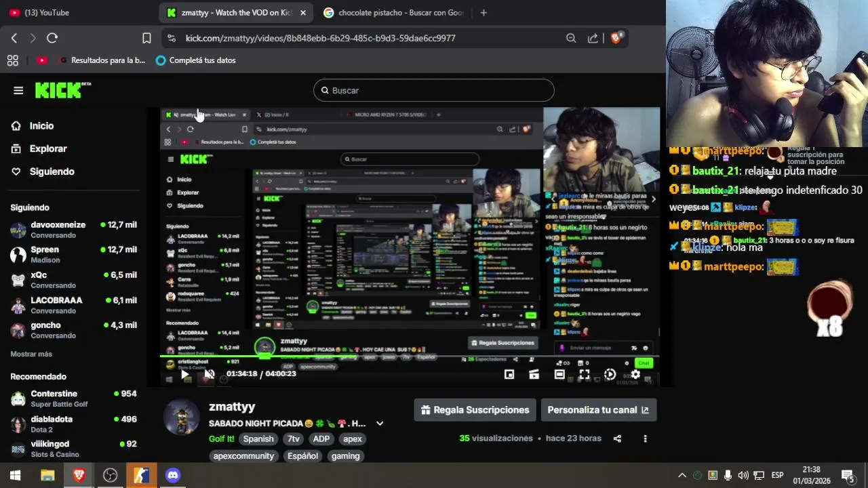Play the VOD video

coord(184,374)
